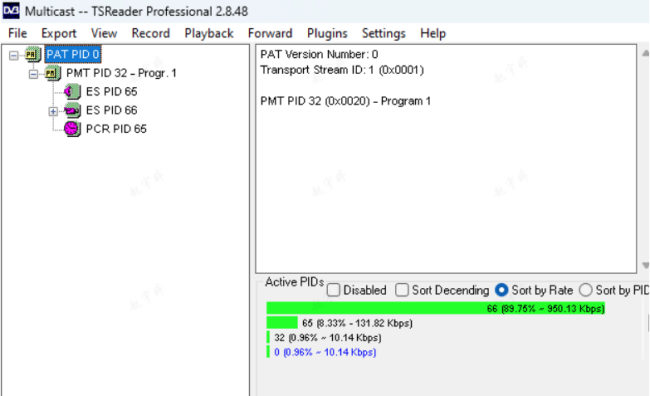Click the video camera icon for ES PID 66
This screenshot has width=650, height=396.
pos(72,110)
